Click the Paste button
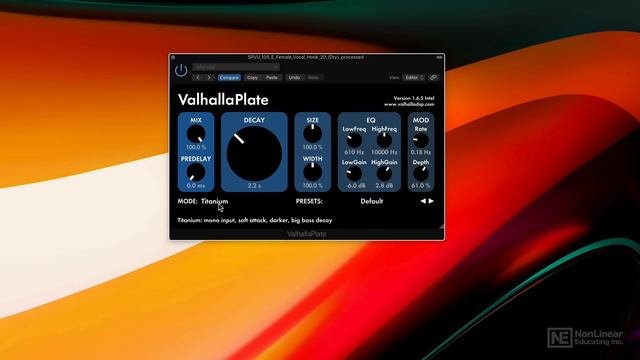Viewport: 640px width, 360px height. [x=272, y=78]
